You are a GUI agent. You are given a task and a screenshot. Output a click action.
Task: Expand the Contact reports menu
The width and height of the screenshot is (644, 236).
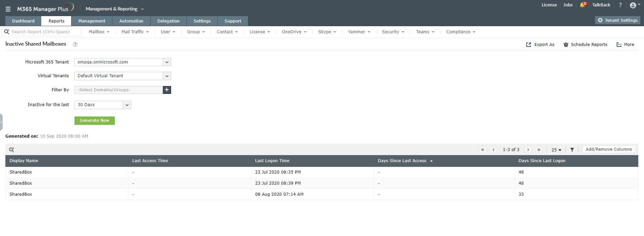click(227, 32)
